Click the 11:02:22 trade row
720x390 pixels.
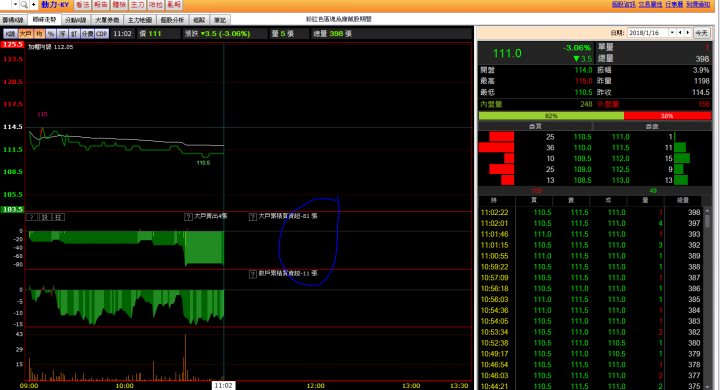point(591,212)
